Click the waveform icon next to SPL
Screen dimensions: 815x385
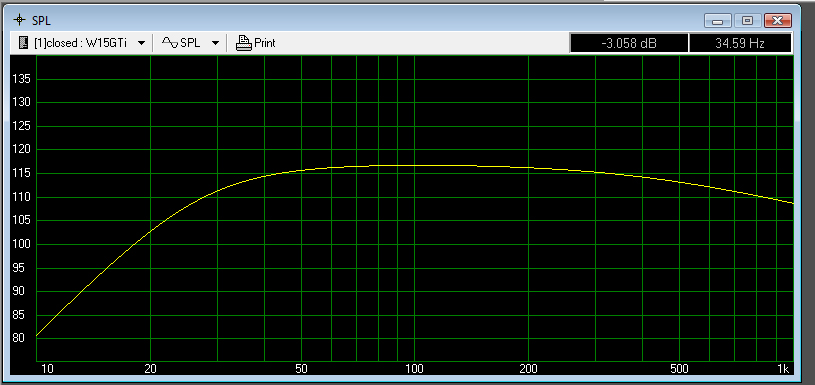tap(169, 43)
